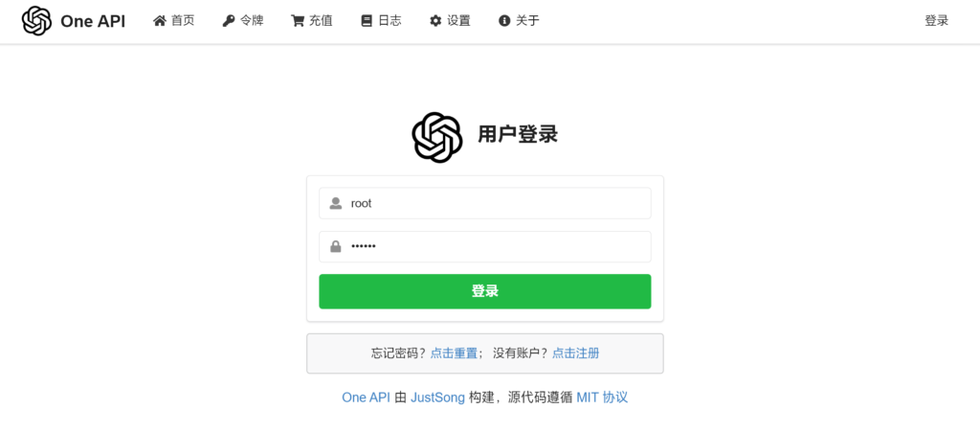Viewport: 980px width, 432px height.
Task: Click the One API logo in the navbar
Action: click(x=36, y=21)
